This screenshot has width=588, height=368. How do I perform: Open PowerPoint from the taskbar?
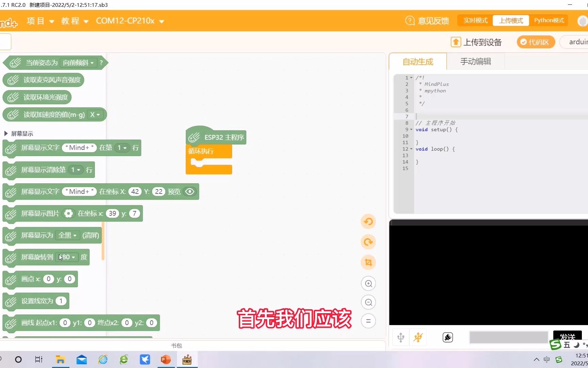(x=166, y=359)
